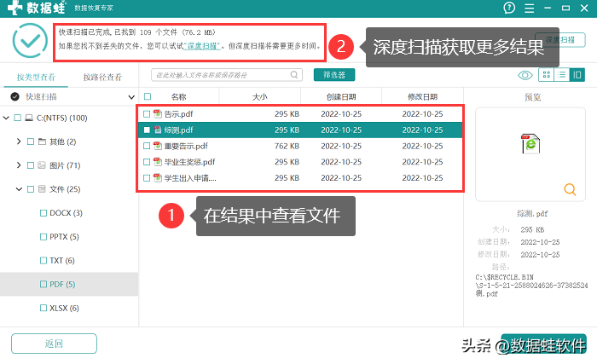Select the DOCX (3) tree label
Viewport: 597px width, 364px height.
[66, 213]
